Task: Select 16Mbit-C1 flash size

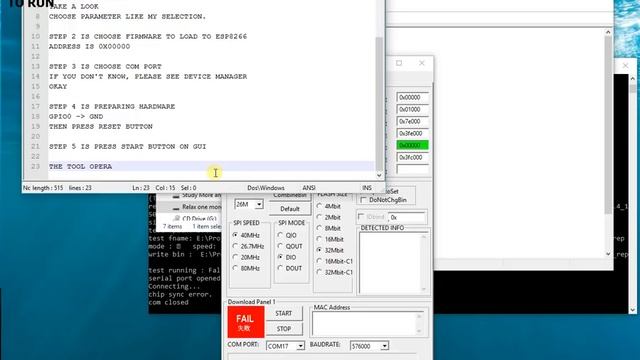Action: click(x=335, y=261)
